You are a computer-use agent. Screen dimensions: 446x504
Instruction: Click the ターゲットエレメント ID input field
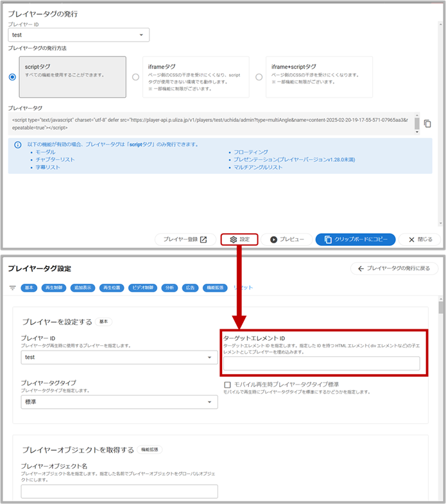coord(322,363)
